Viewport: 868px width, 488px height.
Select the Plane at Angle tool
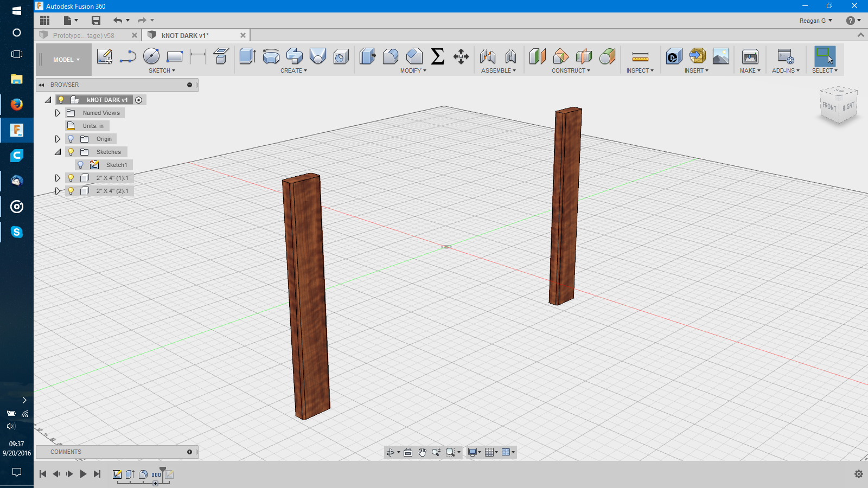pos(560,56)
